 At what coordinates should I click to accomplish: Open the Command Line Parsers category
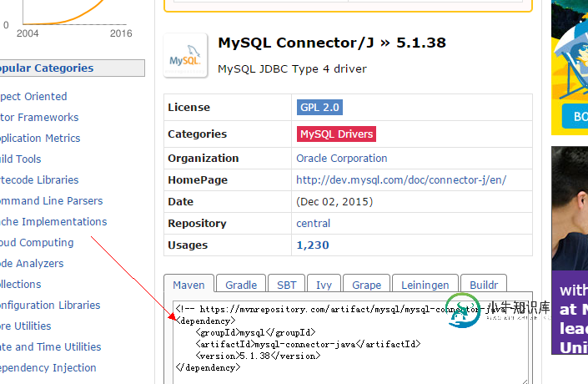51,201
